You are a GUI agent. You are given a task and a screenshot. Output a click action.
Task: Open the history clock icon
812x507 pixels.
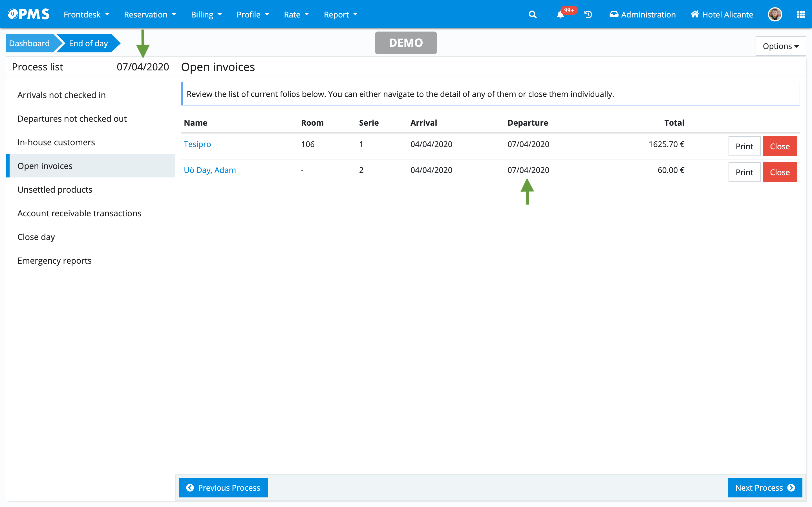coord(588,15)
